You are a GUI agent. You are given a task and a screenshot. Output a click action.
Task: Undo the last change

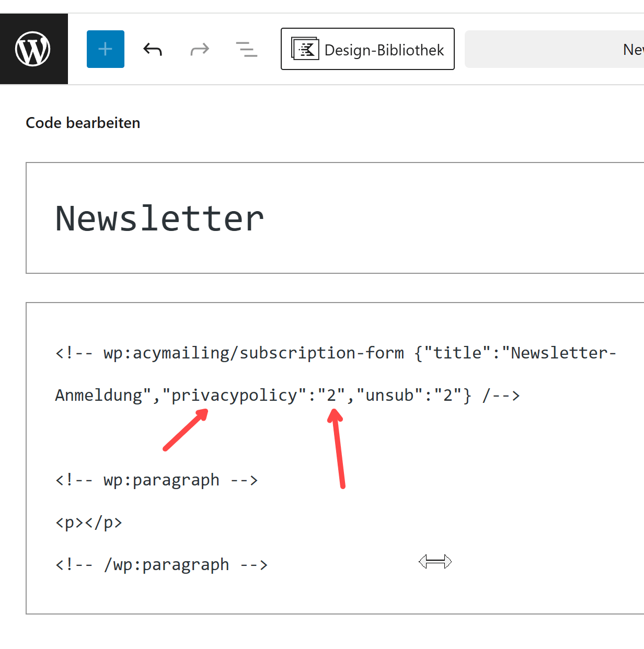153,49
